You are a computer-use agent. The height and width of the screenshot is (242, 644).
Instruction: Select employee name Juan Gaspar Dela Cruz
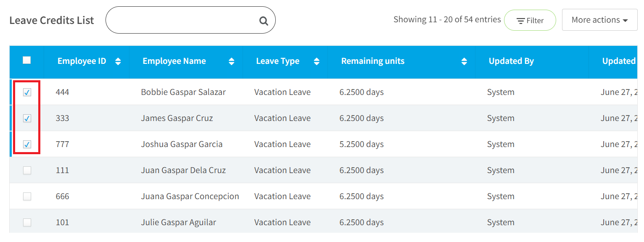click(183, 170)
